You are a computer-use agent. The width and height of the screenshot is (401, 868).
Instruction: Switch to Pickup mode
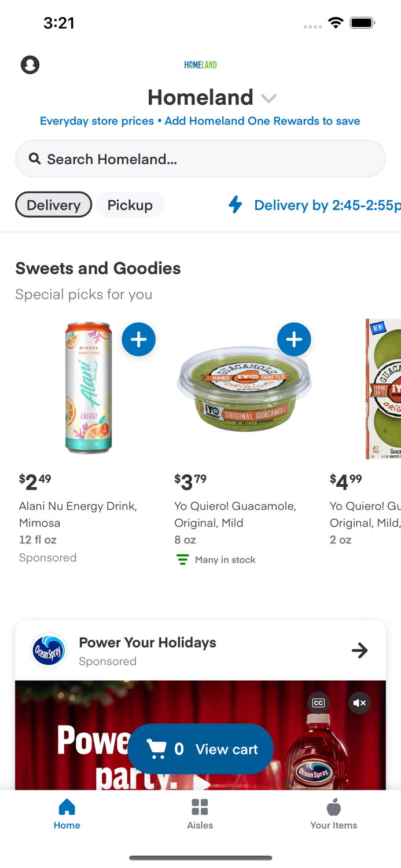click(130, 204)
